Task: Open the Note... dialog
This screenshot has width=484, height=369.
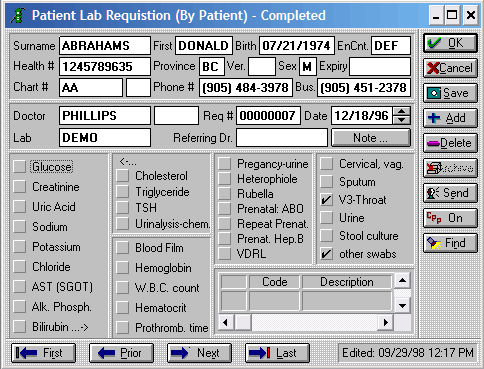Action: [x=371, y=138]
